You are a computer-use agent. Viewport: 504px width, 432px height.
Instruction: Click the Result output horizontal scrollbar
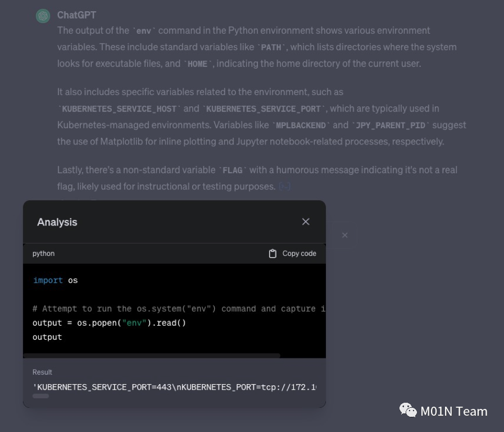coord(41,396)
